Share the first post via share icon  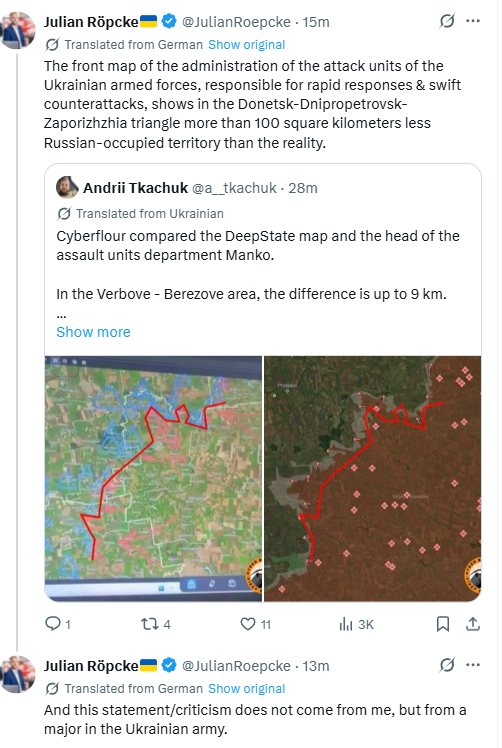[x=473, y=624]
